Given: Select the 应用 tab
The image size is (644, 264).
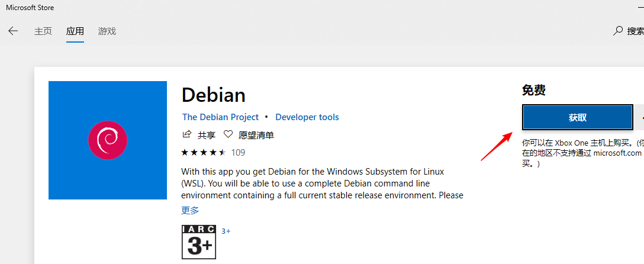Looking at the screenshot, I should [75, 31].
